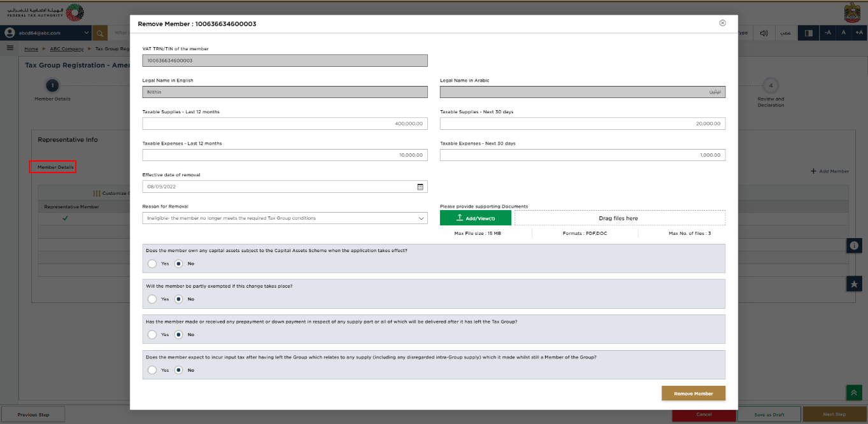The height and width of the screenshot is (424, 868).
Task: Click the Federal Tax Authority logo
Action: tap(45, 11)
